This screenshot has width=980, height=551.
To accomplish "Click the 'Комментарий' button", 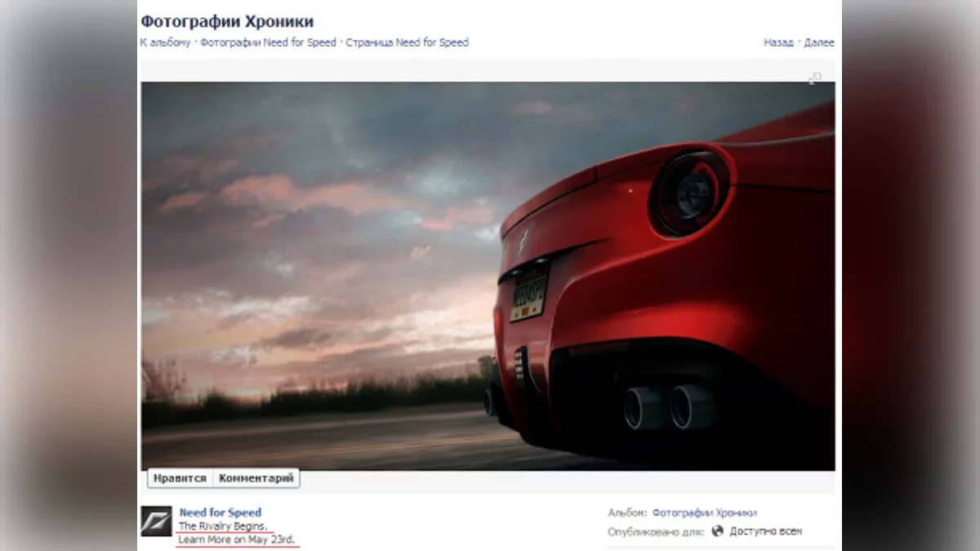I will [256, 478].
